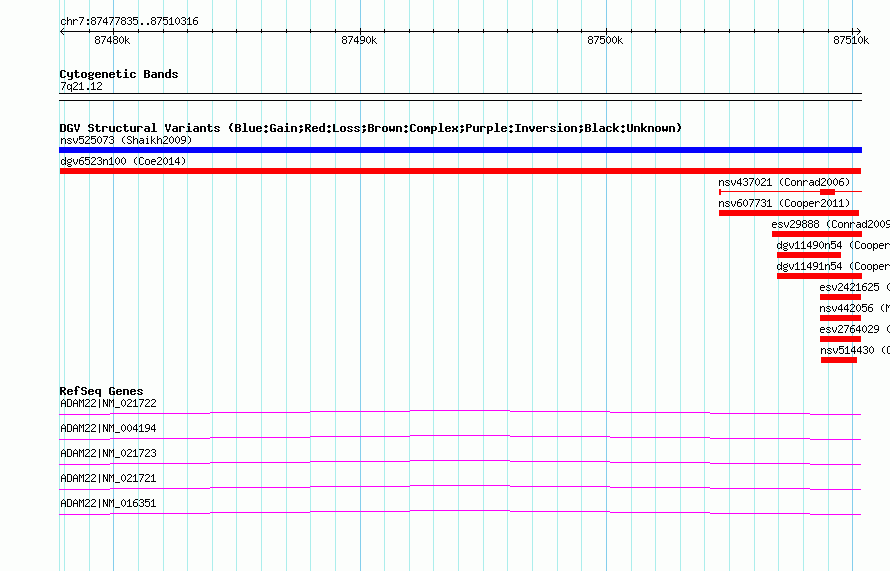Open the nsv607731 (Cooper2011) variant label
Image resolution: width=890 pixels, height=571 pixels.
pyautogui.click(x=784, y=203)
